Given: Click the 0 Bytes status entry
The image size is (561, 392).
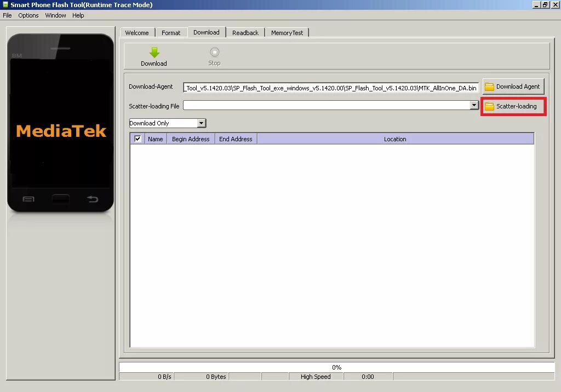Looking at the screenshot, I should pos(202,377).
